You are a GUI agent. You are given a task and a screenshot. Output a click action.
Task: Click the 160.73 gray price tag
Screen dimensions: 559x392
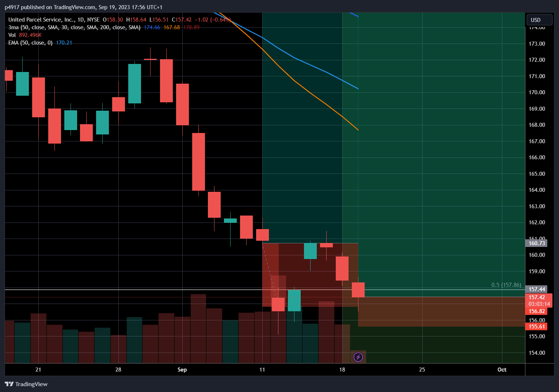click(x=536, y=243)
